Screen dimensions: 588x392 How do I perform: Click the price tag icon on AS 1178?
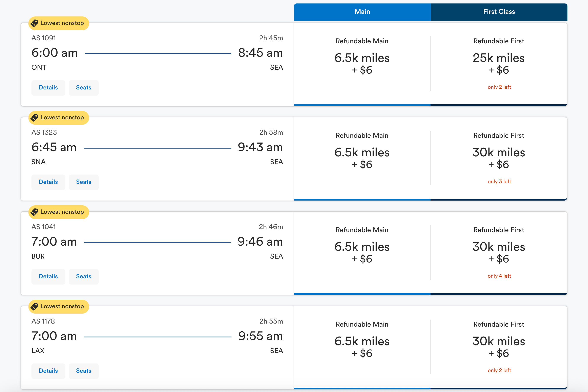coord(34,306)
